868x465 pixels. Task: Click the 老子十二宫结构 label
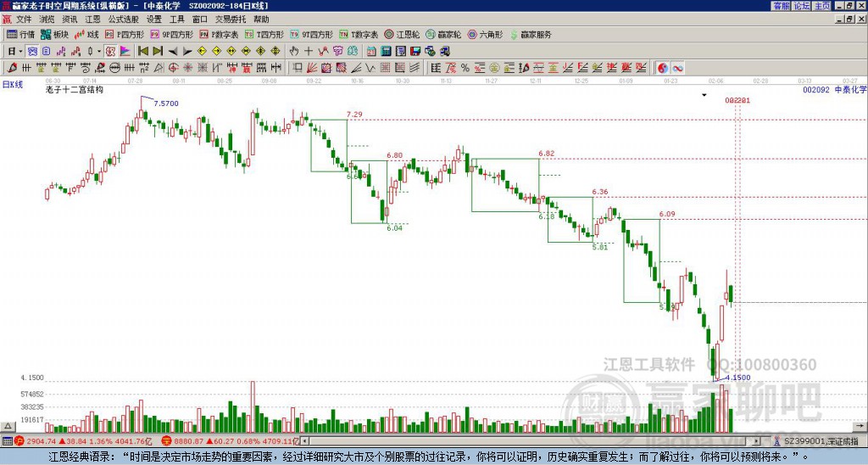click(75, 89)
